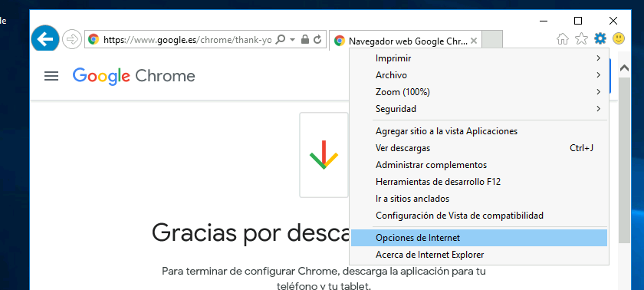Click the Tools gear icon
This screenshot has width=644, height=290.
600,38
